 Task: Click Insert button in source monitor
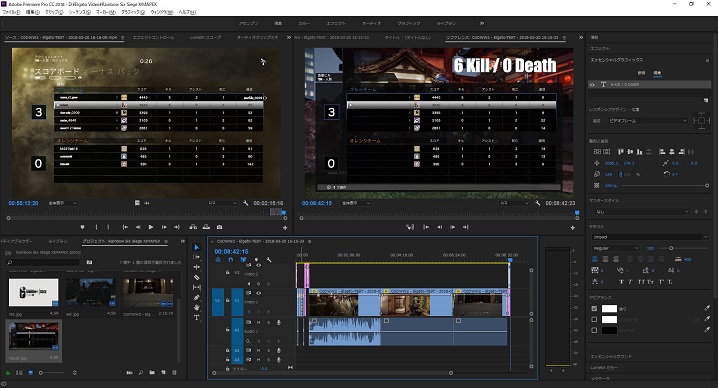click(x=193, y=227)
